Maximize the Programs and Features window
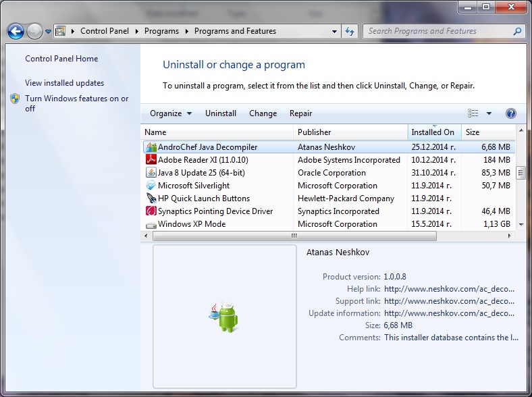Image resolution: width=532 pixels, height=397 pixels. 486,7
